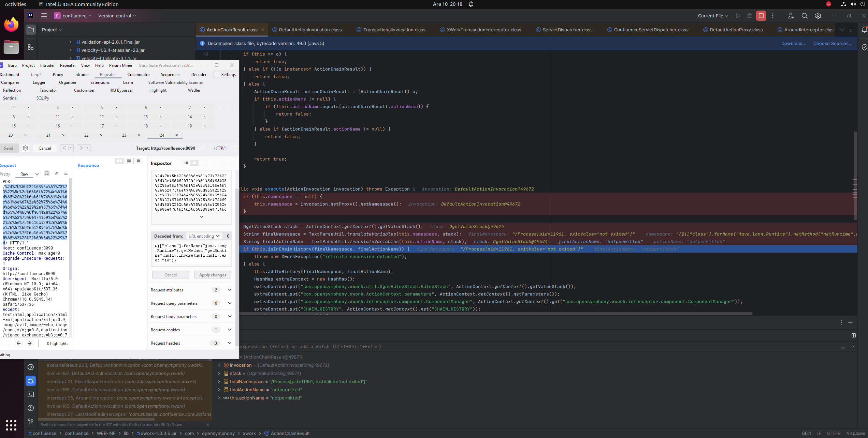The width and height of the screenshot is (868, 438).
Task: Expand Request attributes section in Inspector
Action: pyautogui.click(x=230, y=290)
